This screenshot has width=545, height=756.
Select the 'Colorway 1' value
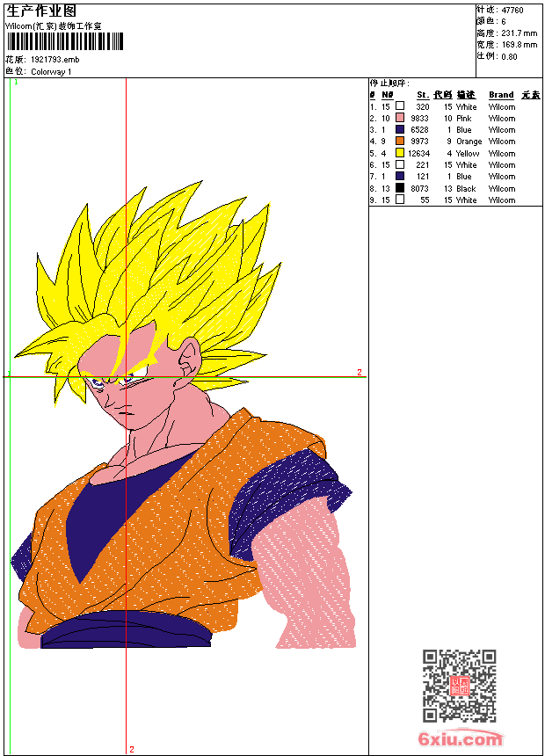click(x=51, y=72)
